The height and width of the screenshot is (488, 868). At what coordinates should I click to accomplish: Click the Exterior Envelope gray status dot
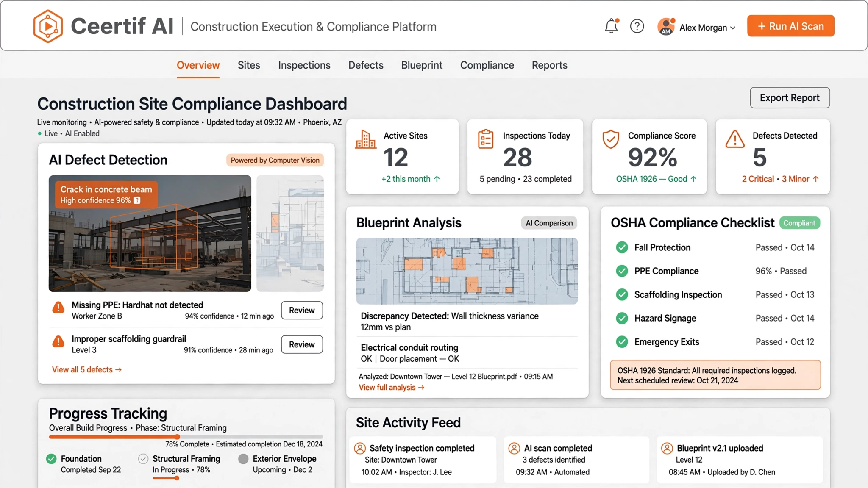tap(243, 459)
